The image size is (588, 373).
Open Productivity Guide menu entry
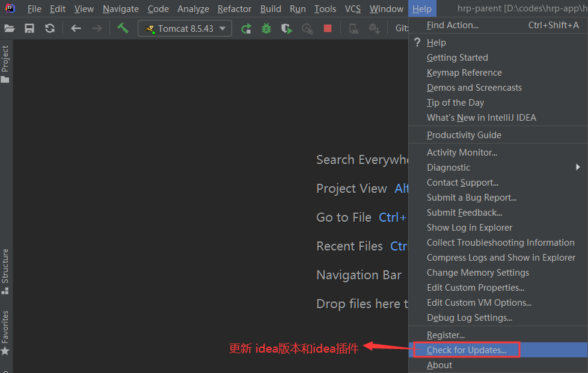point(498,135)
